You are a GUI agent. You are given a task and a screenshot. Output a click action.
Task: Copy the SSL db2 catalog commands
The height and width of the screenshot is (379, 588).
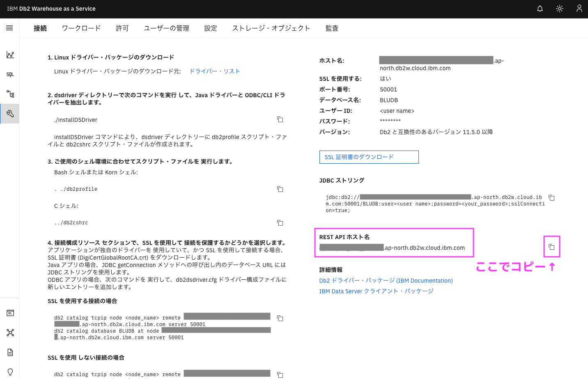click(280, 318)
